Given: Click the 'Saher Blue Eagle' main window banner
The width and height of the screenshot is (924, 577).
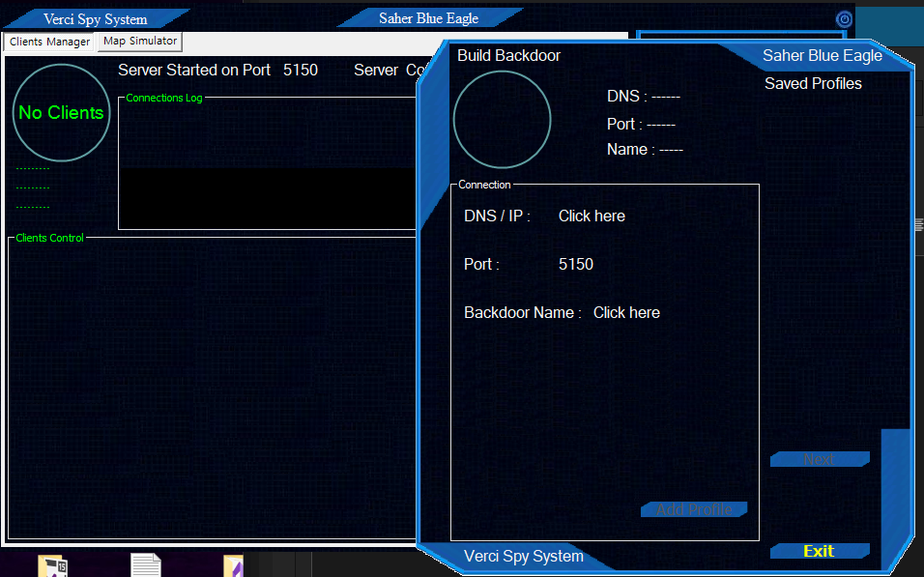Looking at the screenshot, I should (428, 18).
